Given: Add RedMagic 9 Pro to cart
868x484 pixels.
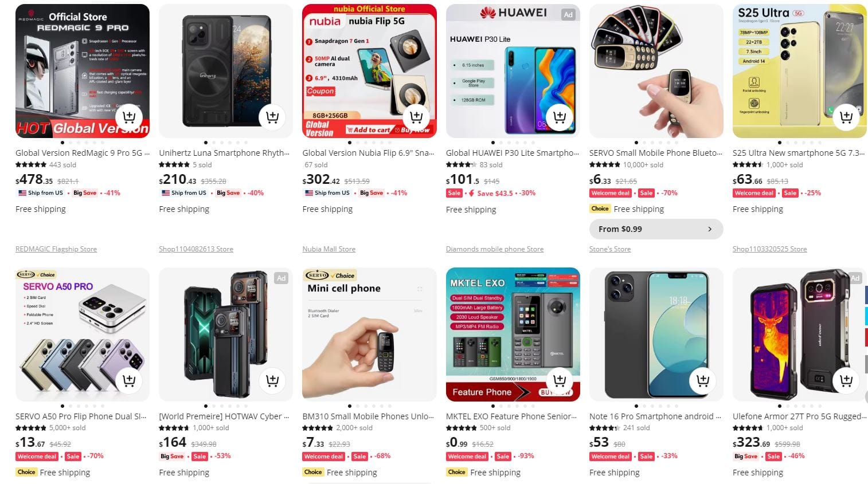Looking at the screenshot, I should pyautogui.click(x=129, y=117).
